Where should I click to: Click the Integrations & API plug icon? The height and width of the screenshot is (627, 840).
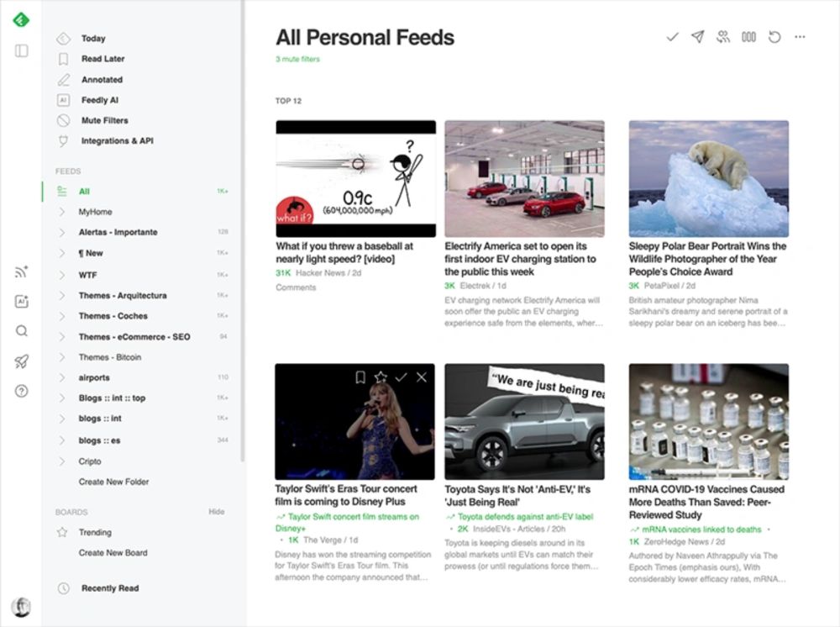(63, 141)
